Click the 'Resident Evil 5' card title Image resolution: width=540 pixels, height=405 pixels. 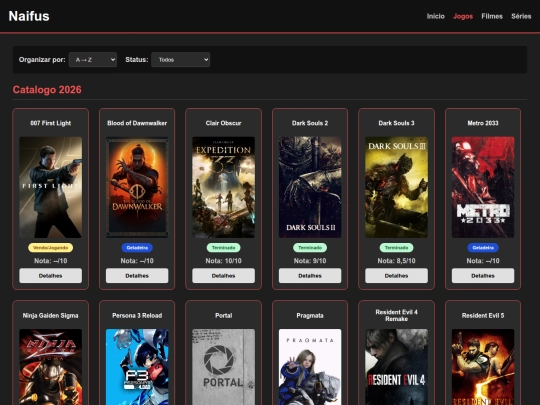[x=483, y=315]
